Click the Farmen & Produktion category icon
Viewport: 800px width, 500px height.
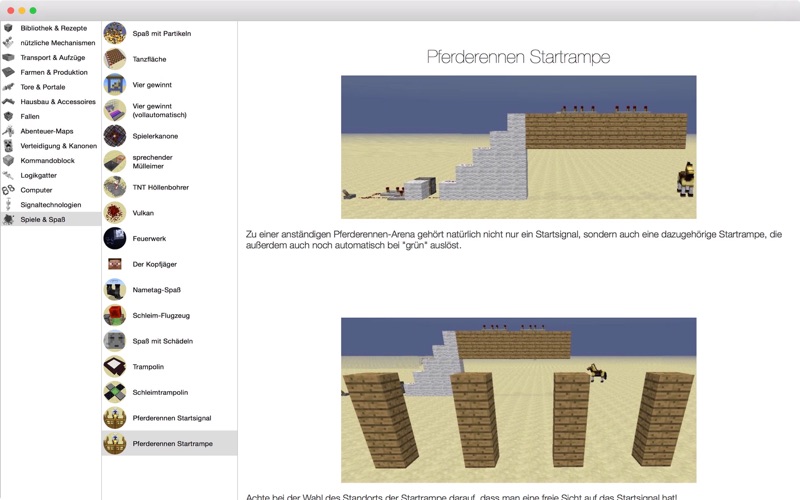[x=8, y=72]
